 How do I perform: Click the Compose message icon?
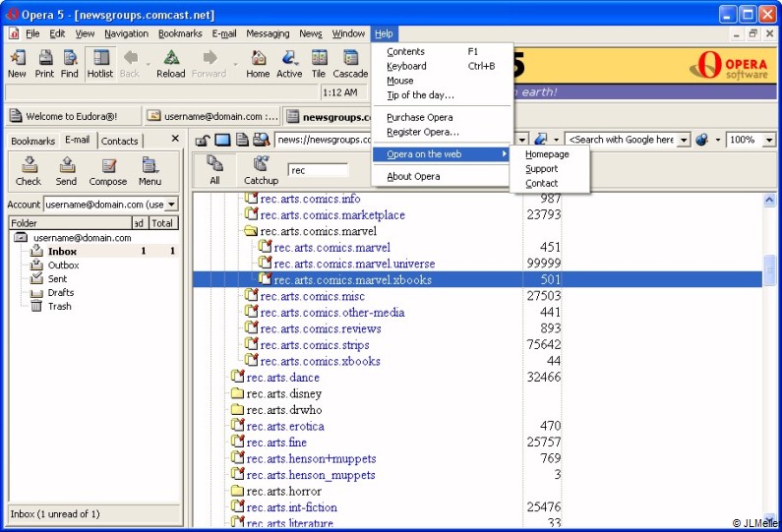(108, 171)
